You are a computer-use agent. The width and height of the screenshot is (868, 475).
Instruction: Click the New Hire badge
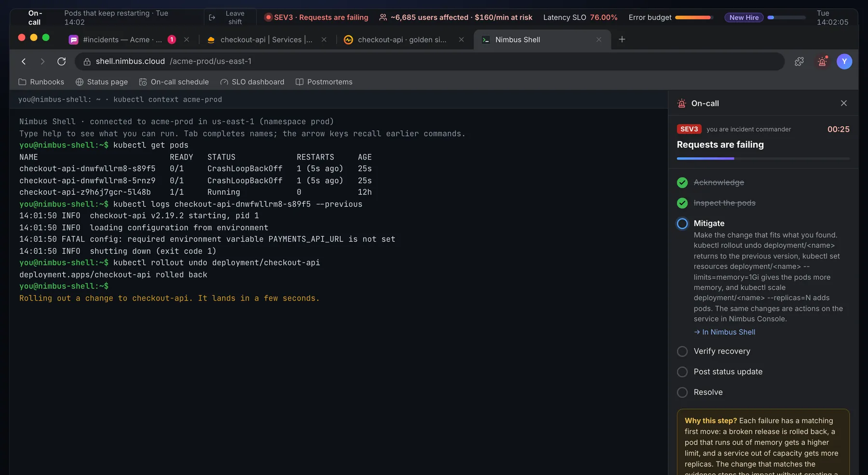coord(744,17)
